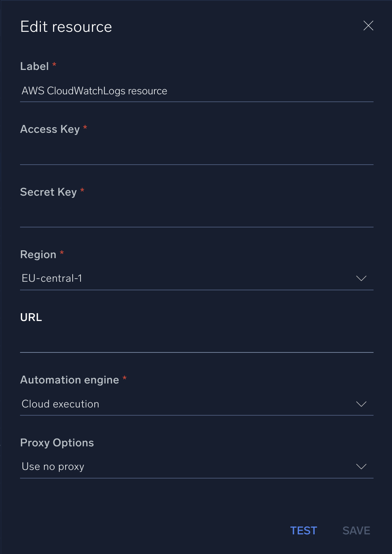
Task: Click the Proxy Options dropdown chevron
Action: (x=361, y=466)
